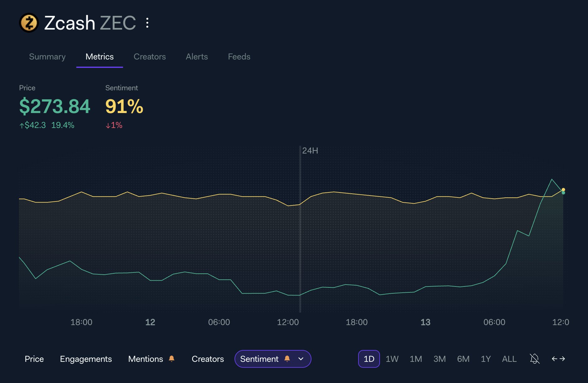The width and height of the screenshot is (588, 383).
Task: Switch to the Summary tab
Action: click(47, 57)
